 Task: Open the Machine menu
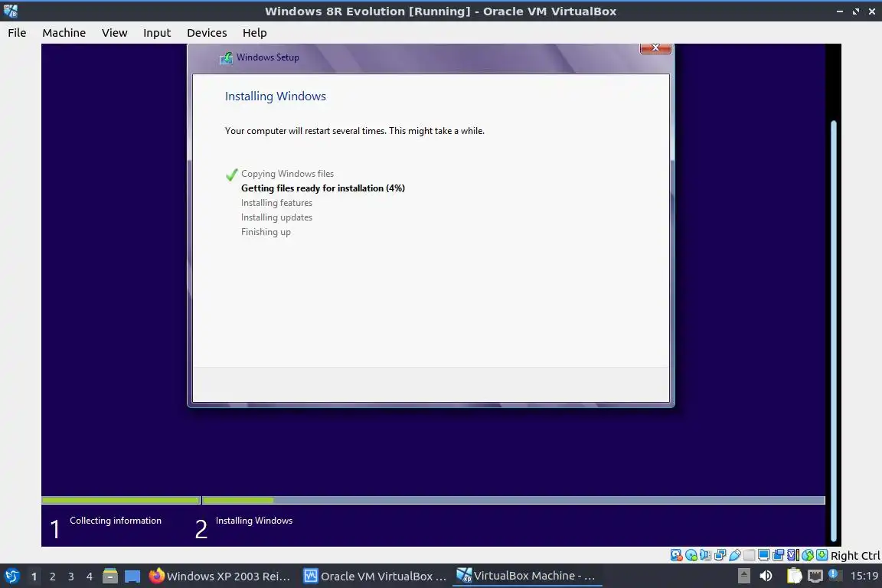point(64,33)
